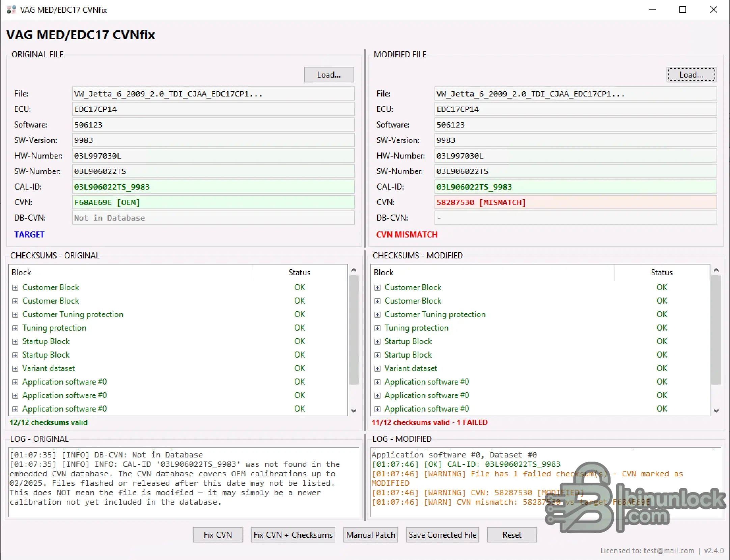Click '12/12 checksums valid' summary text
The width and height of the screenshot is (730, 560).
[x=49, y=422]
